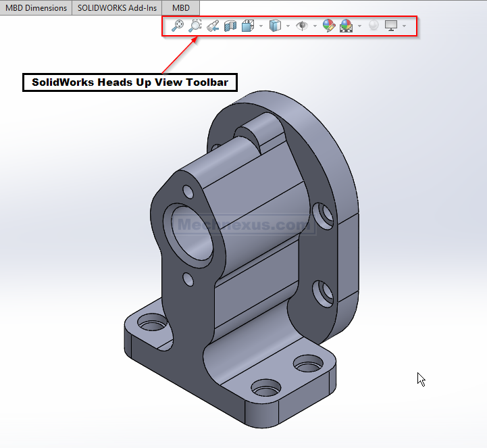Open the Hide/Show Items dropdown arrow
This screenshot has height=448, width=487.
[315, 26]
